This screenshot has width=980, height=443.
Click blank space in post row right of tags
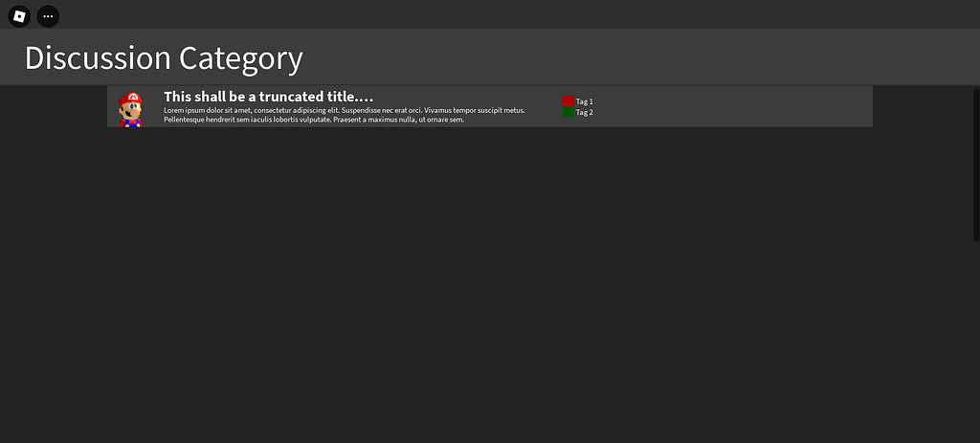731,106
